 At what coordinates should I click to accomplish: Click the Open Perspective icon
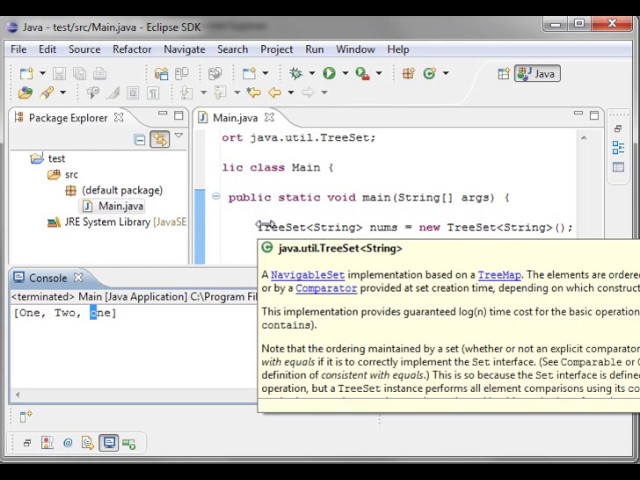pos(504,73)
